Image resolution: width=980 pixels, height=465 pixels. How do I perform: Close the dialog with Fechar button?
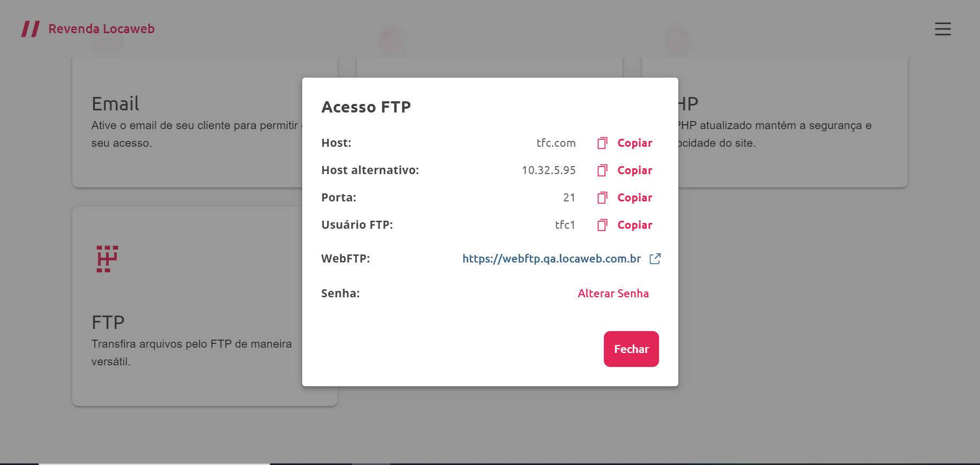coord(631,349)
